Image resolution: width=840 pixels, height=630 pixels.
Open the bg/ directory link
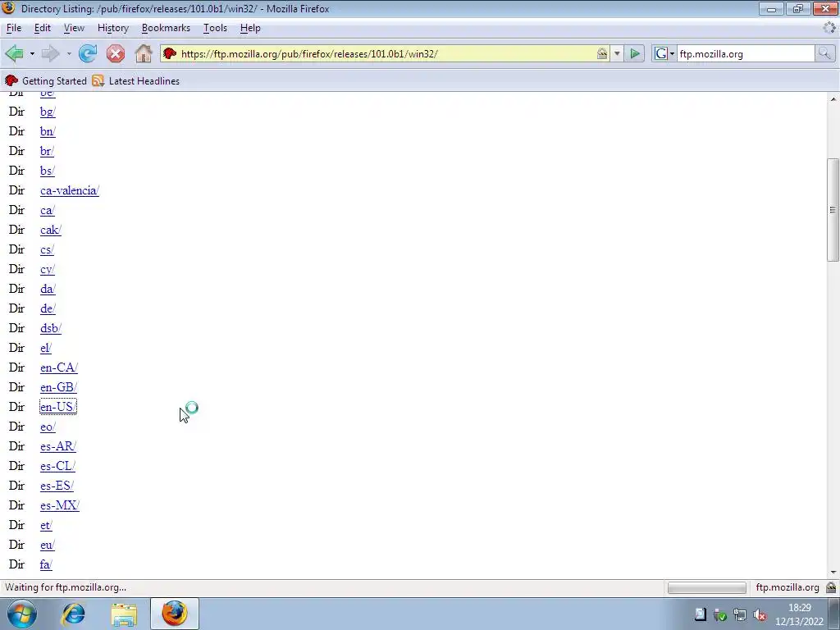(x=48, y=112)
